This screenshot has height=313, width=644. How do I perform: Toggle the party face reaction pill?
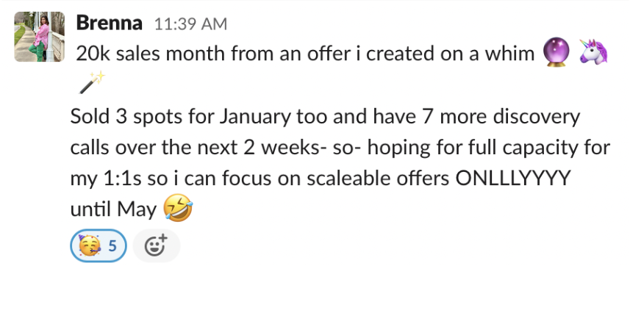point(99,246)
